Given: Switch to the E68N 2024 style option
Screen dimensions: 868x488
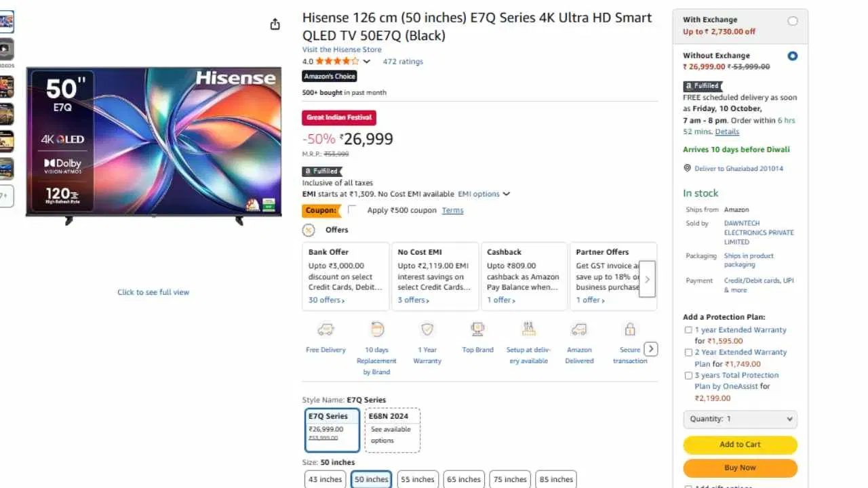Looking at the screenshot, I should coord(392,430).
